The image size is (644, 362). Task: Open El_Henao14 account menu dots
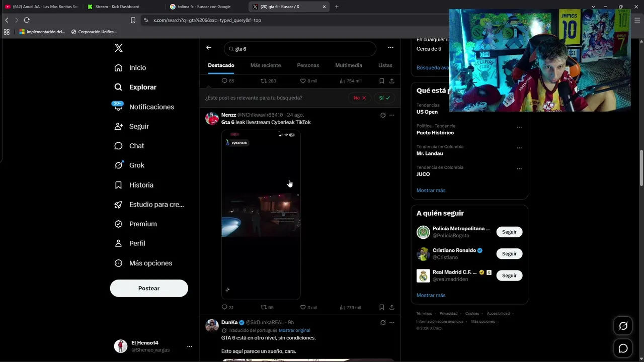[190, 346]
